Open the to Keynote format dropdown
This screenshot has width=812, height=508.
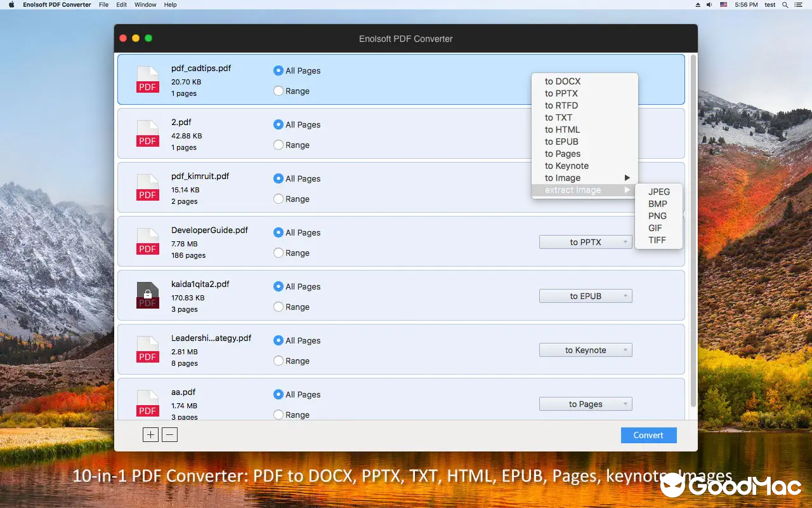pos(585,349)
